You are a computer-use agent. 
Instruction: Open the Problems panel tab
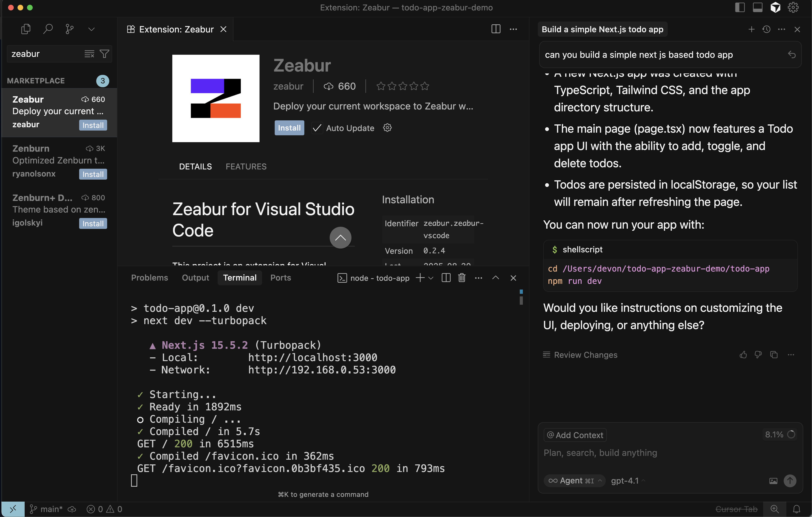149,278
